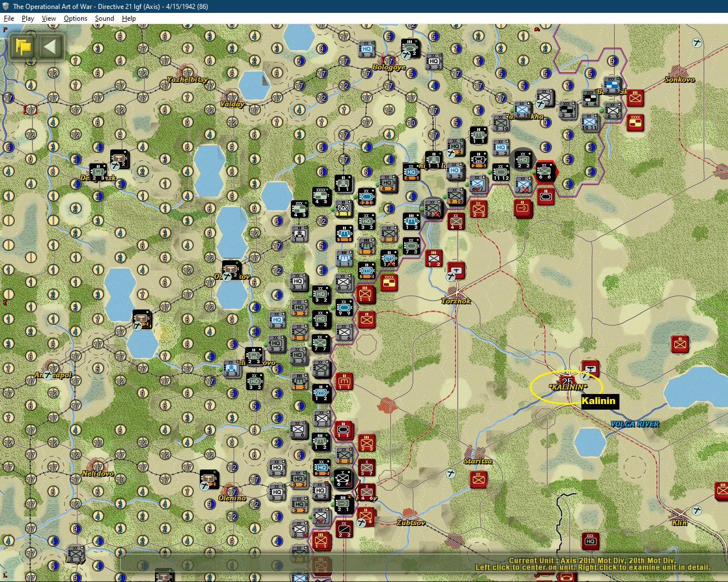Select the black-white checkered XXX counter rated 3 3

click(568, 110)
